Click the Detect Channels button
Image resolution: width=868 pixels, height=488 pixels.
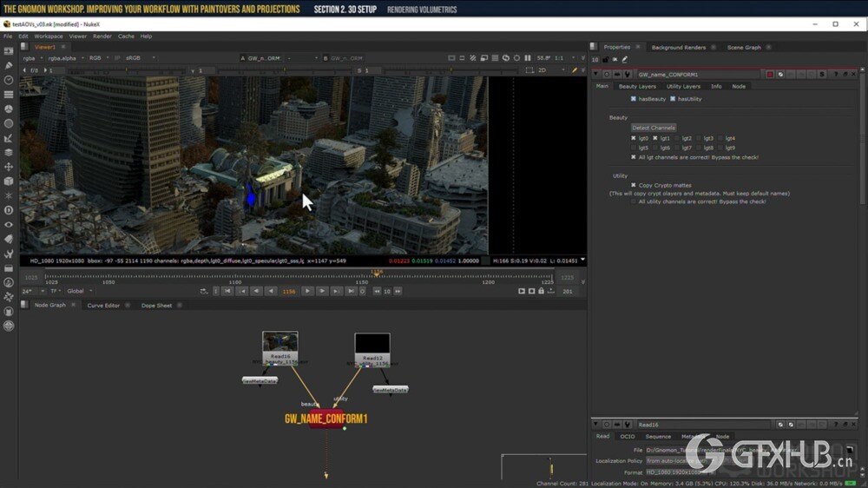click(654, 128)
